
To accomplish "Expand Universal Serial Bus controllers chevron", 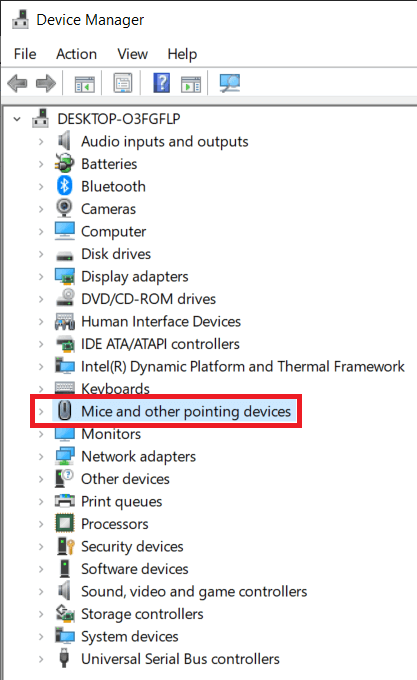I will click(41, 659).
